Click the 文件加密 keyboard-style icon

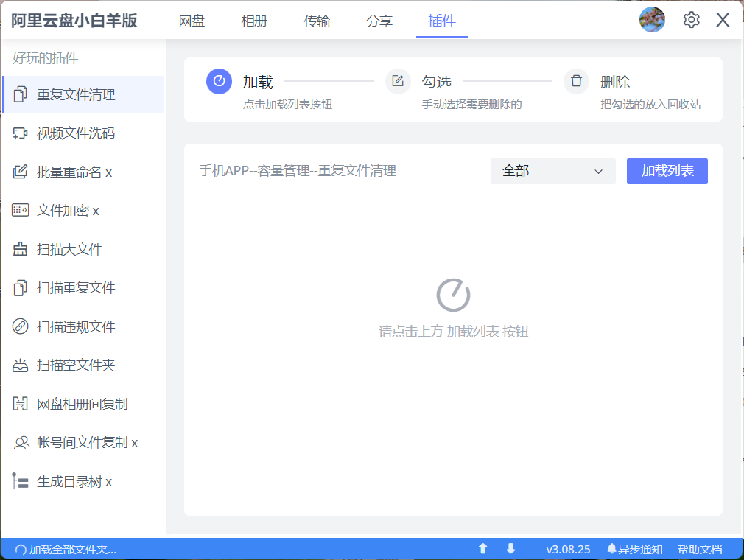(20, 210)
